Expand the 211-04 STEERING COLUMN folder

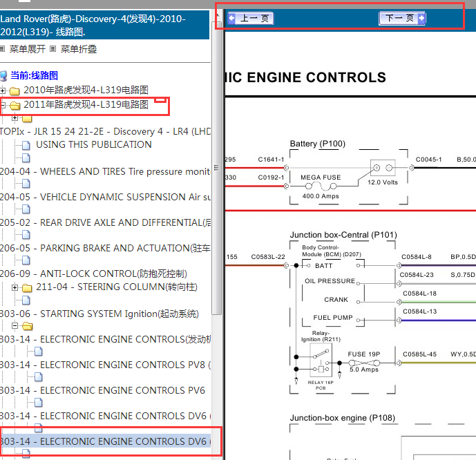15,287
